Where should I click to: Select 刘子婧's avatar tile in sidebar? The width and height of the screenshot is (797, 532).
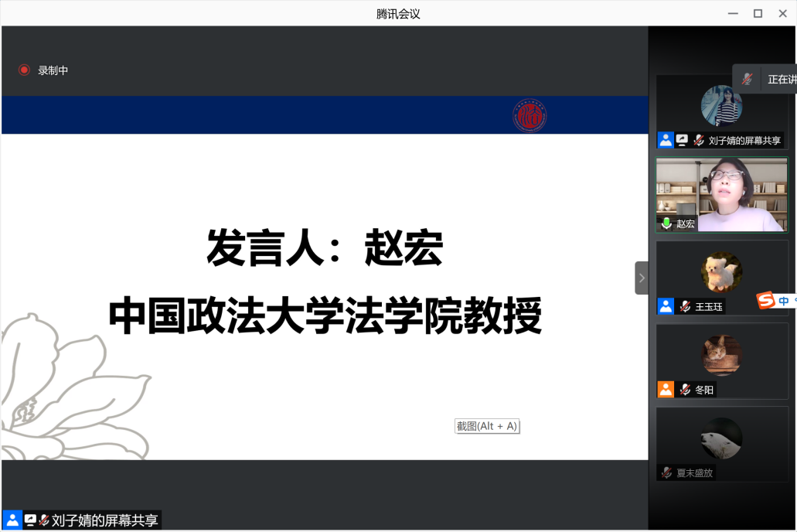pyautogui.click(x=721, y=106)
